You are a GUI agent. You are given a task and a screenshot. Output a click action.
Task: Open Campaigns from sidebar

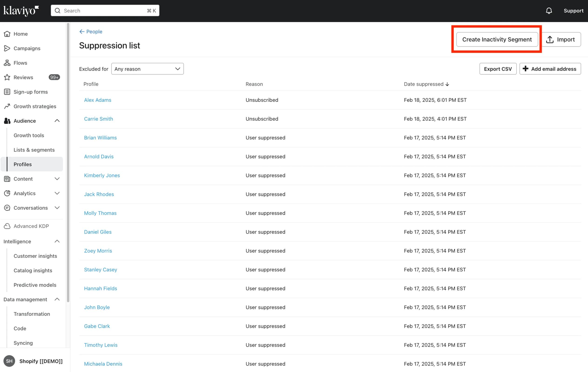tap(27, 48)
